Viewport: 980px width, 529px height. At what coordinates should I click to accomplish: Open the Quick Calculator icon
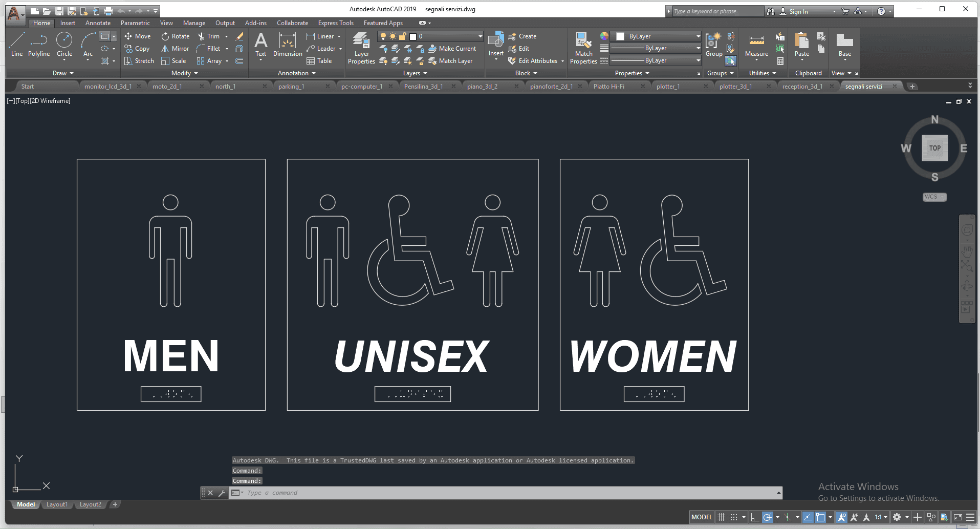(x=780, y=61)
